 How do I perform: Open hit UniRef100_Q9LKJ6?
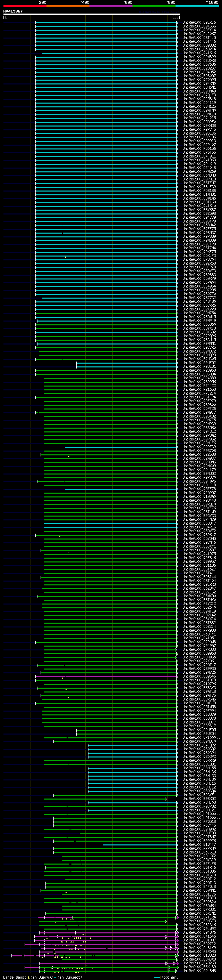tap(199, 23)
